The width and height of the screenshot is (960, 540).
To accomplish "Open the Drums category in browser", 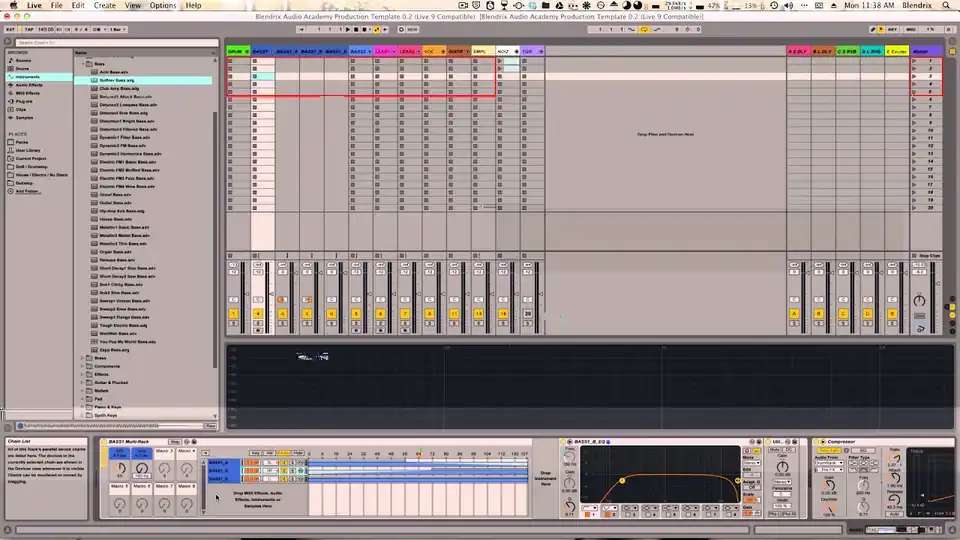I will (22, 68).
